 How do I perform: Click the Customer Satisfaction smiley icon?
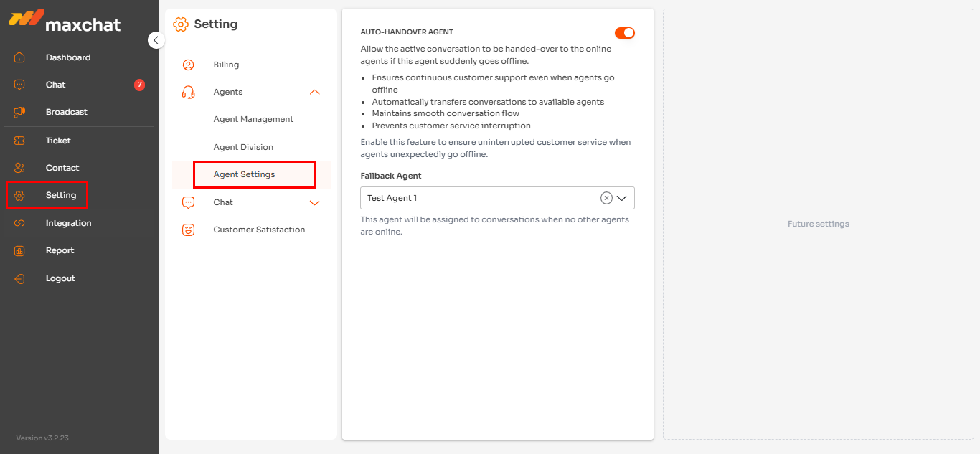coord(189,230)
